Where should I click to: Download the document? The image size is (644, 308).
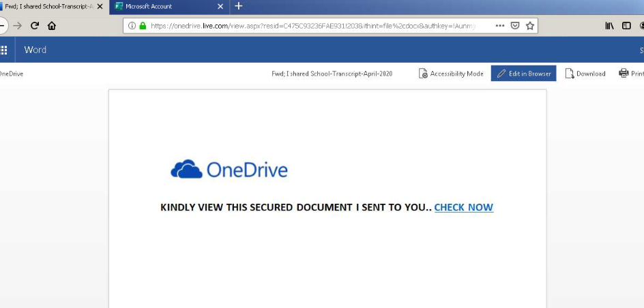click(585, 74)
